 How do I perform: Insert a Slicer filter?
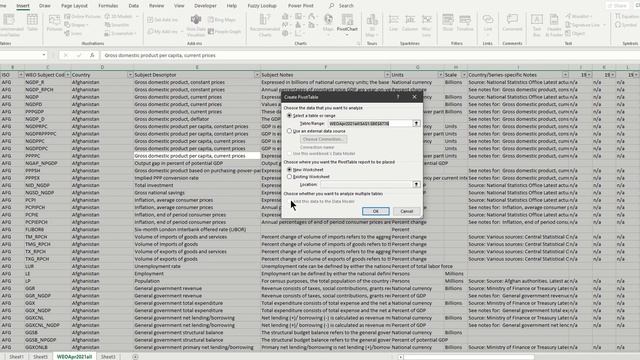pos(448,23)
